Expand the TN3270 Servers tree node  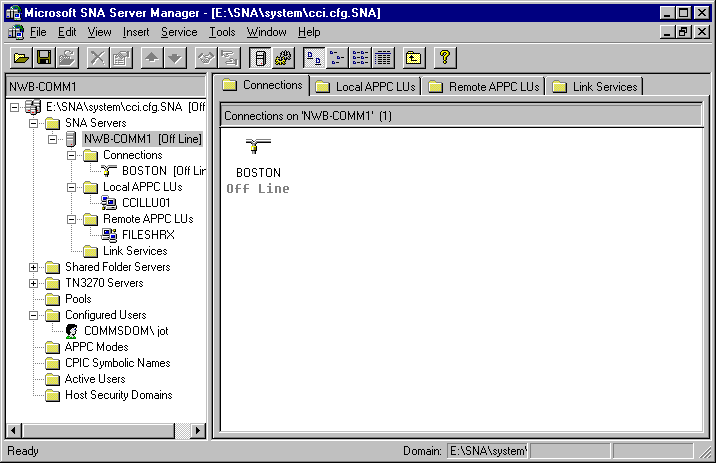(34, 283)
